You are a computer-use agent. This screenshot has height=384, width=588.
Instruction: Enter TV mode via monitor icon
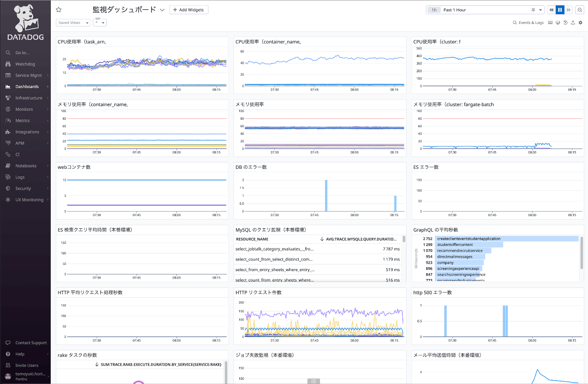pyautogui.click(x=558, y=23)
